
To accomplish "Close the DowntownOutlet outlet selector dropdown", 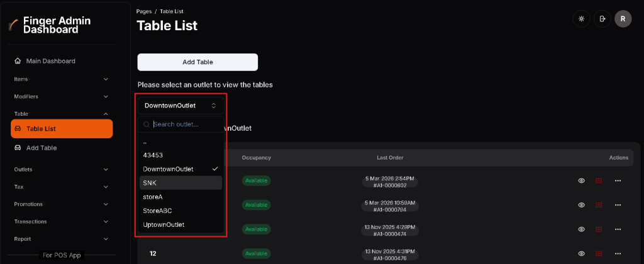I will point(180,106).
